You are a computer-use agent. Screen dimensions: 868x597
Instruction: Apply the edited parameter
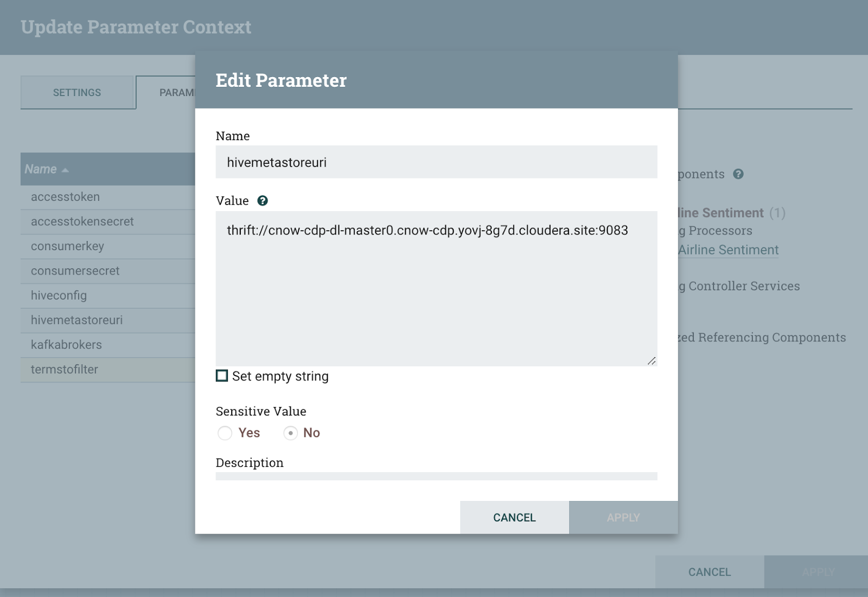click(x=623, y=517)
